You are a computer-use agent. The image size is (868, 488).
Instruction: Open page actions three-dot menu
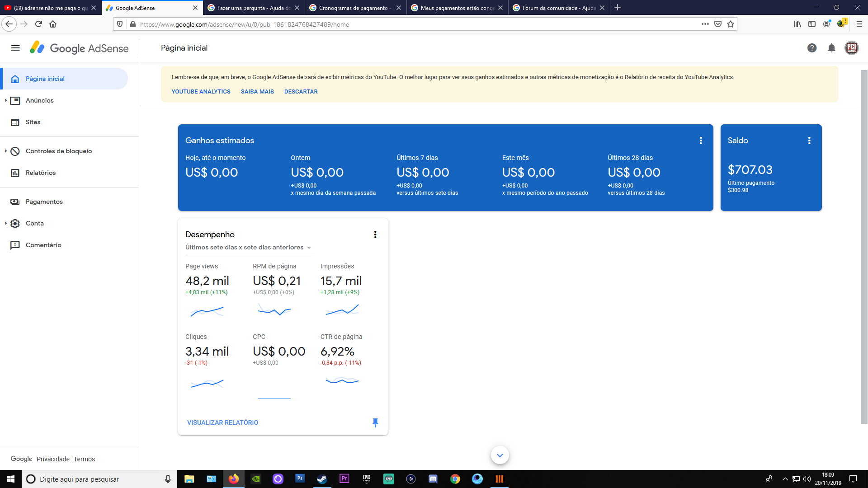(705, 24)
